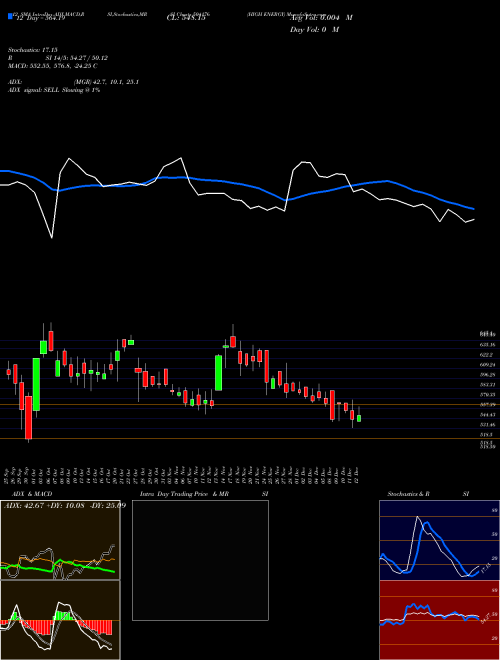Click the MACD values readout line
Image resolution: width=500 pixels, height=660 pixels.
53,66
